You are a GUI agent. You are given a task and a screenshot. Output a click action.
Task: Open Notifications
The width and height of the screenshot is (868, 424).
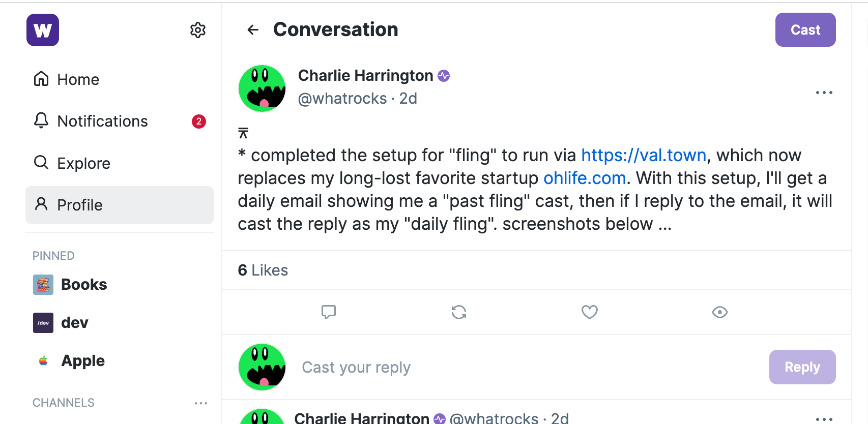point(102,121)
